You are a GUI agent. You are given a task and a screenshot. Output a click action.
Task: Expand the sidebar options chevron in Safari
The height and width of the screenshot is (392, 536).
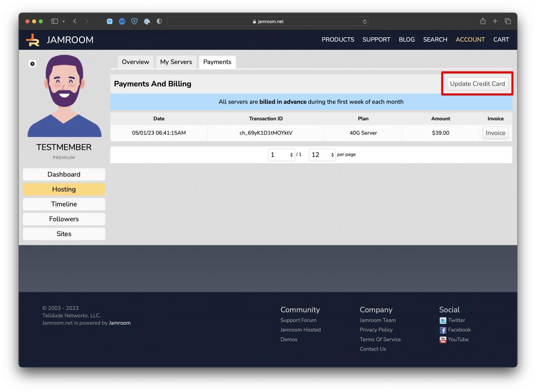[64, 21]
